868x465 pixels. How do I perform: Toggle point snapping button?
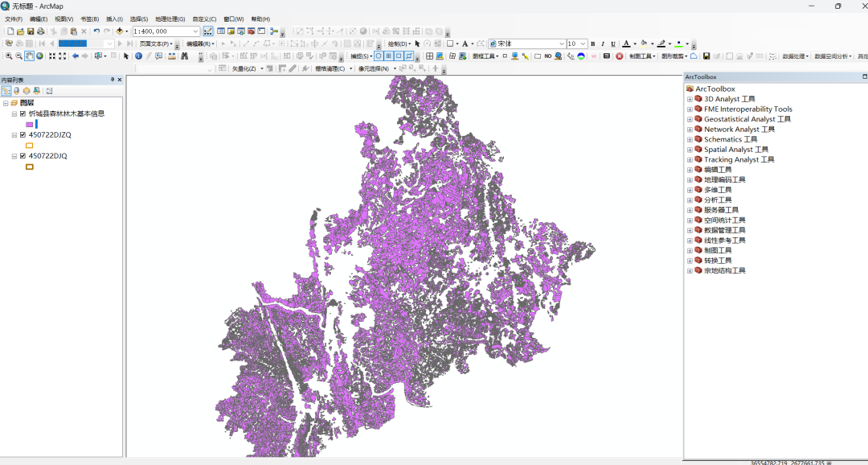378,56
